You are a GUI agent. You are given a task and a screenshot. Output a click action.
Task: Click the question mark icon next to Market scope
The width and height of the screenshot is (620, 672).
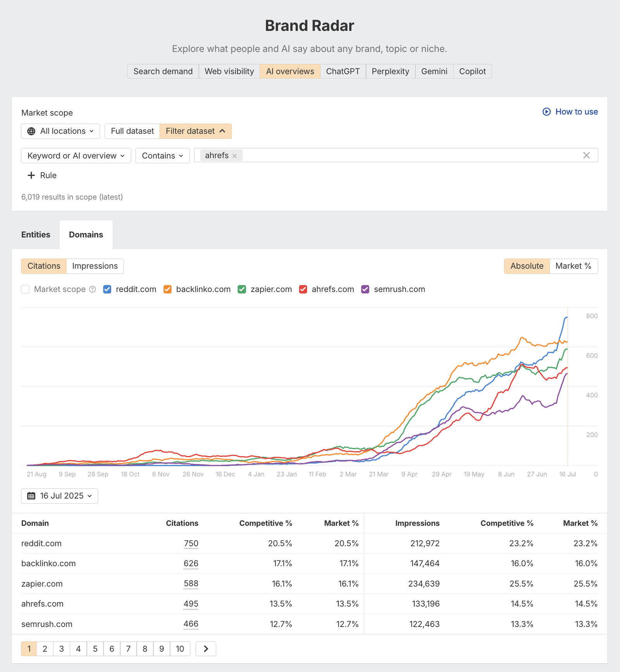pos(93,289)
